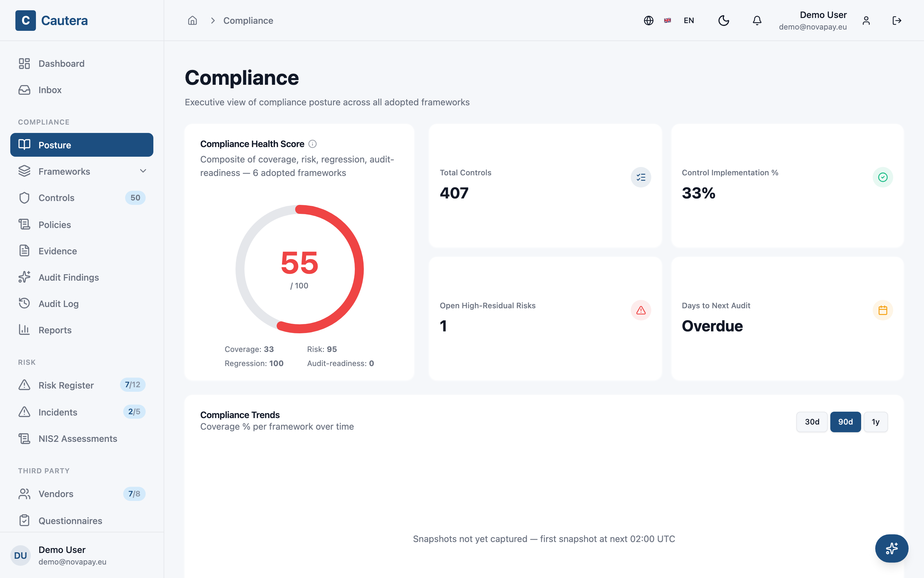Click the Coverage: 33 metric
Viewport: 924px width, 578px height.
249,349
